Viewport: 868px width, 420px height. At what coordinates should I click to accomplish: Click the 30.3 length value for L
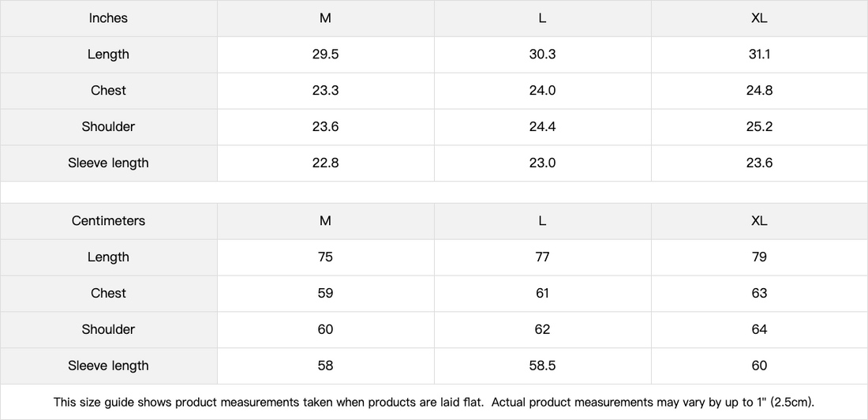(542, 54)
